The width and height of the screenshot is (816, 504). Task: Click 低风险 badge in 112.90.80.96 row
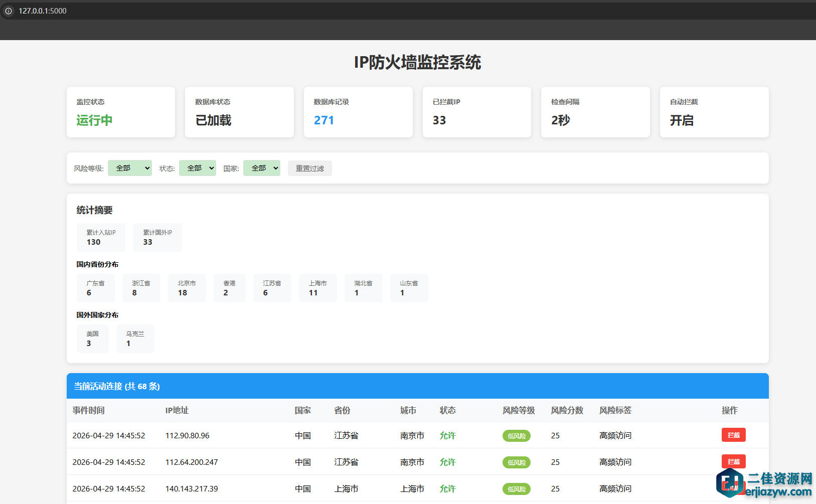(517, 436)
